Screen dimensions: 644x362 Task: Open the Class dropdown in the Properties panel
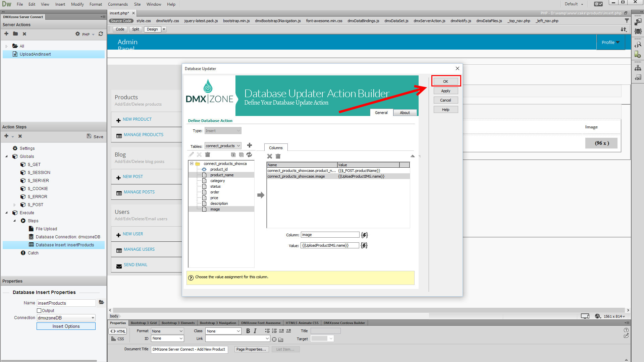click(223, 331)
